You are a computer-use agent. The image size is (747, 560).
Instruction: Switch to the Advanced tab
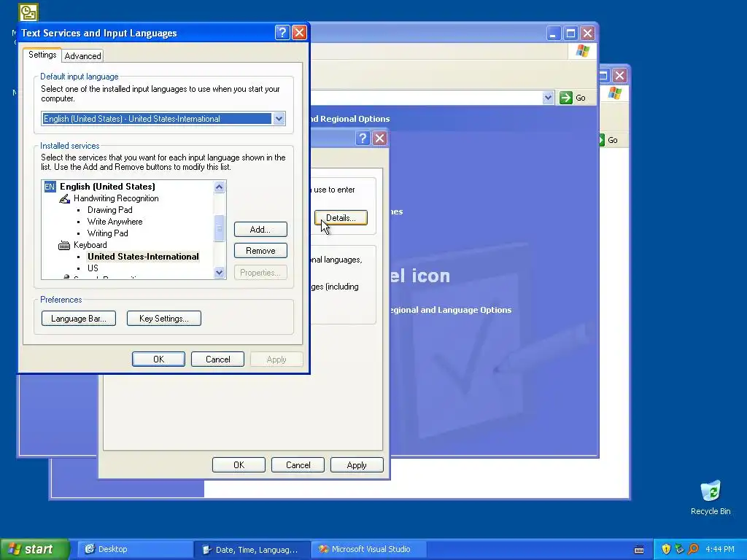(x=82, y=55)
